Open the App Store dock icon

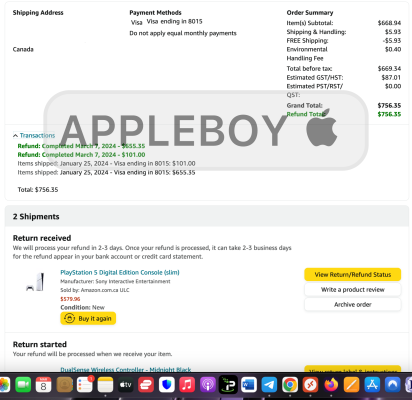tap(372, 385)
